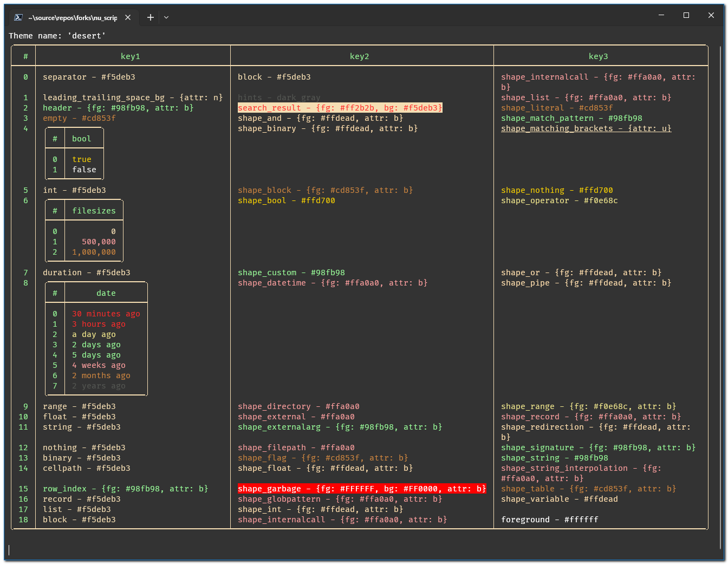The image size is (728, 564).
Task: Click the 'range - #f5deb3' entry
Action: [x=79, y=406]
